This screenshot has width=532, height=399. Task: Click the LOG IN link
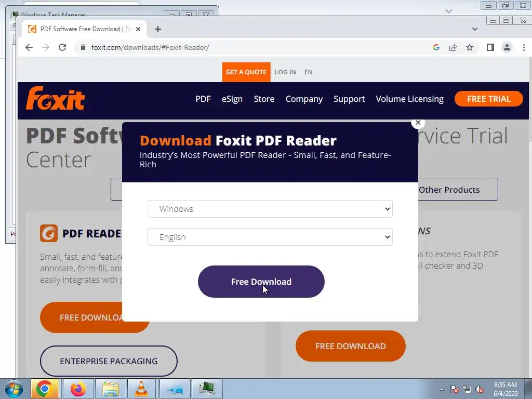[x=285, y=72]
